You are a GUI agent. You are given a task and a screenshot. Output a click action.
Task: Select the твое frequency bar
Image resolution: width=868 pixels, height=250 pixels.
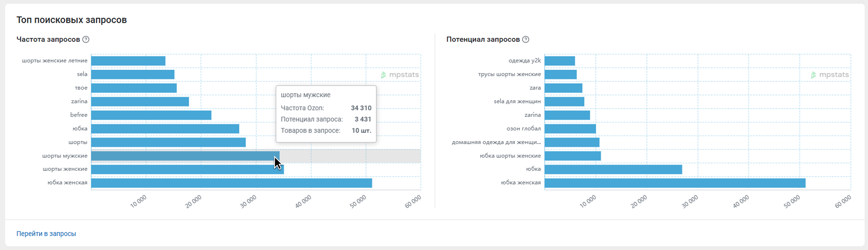point(134,88)
